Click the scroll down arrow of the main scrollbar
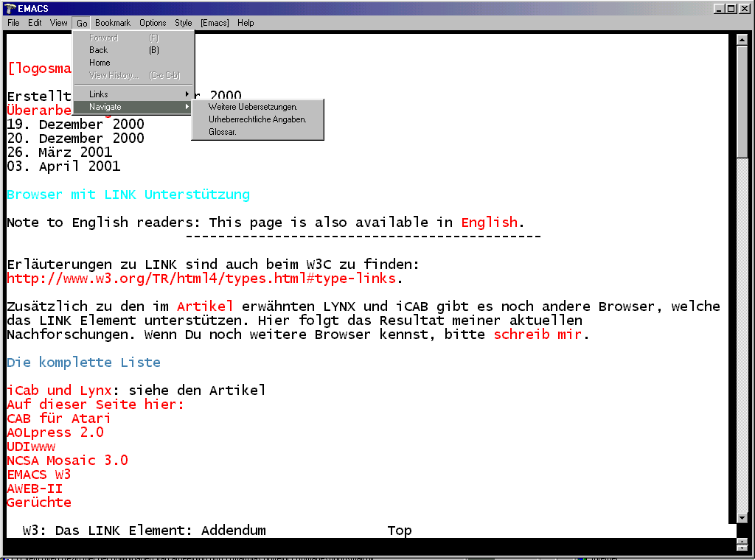Viewport: 755px width, 560px height. click(x=742, y=518)
